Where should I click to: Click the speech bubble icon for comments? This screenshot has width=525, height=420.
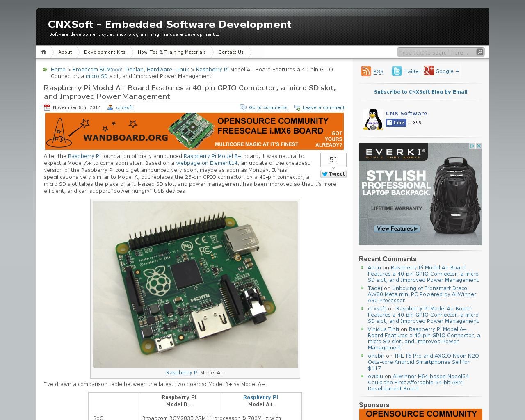tap(243, 107)
